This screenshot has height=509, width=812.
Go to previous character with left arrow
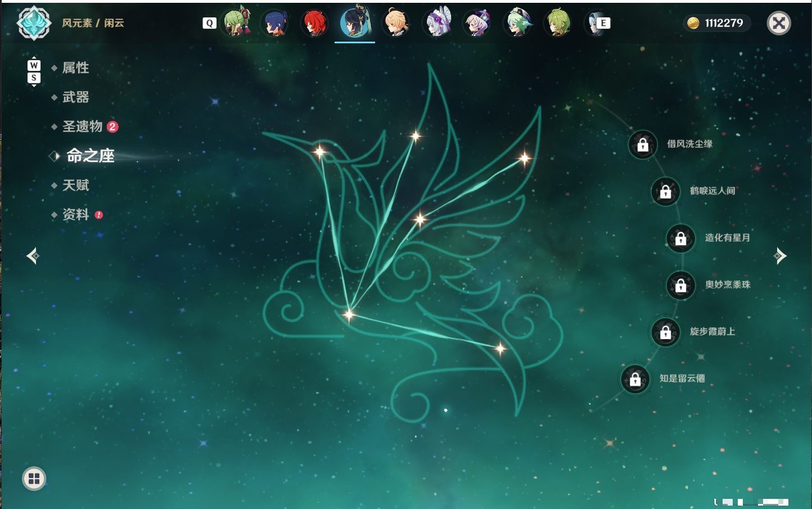(33, 256)
